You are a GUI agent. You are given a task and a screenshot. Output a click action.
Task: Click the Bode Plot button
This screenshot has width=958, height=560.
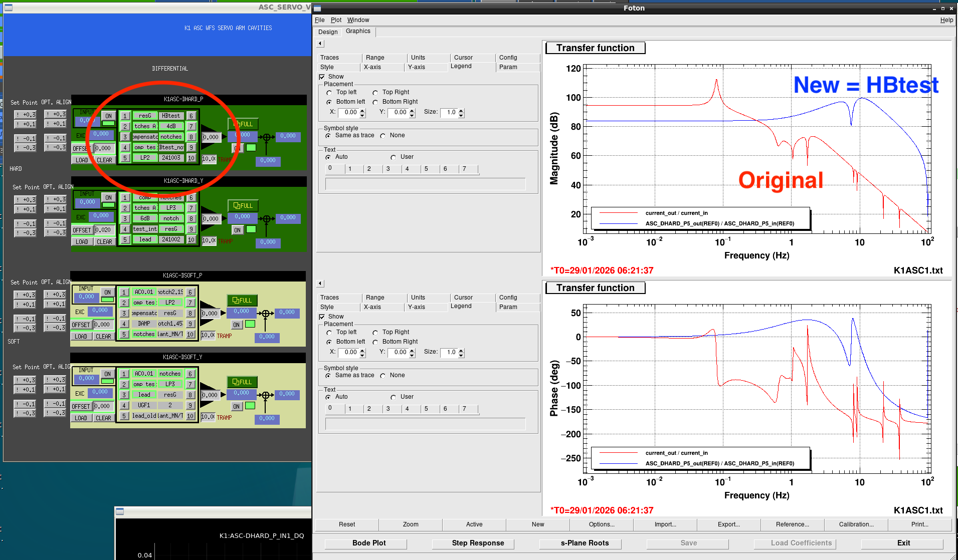pos(369,543)
